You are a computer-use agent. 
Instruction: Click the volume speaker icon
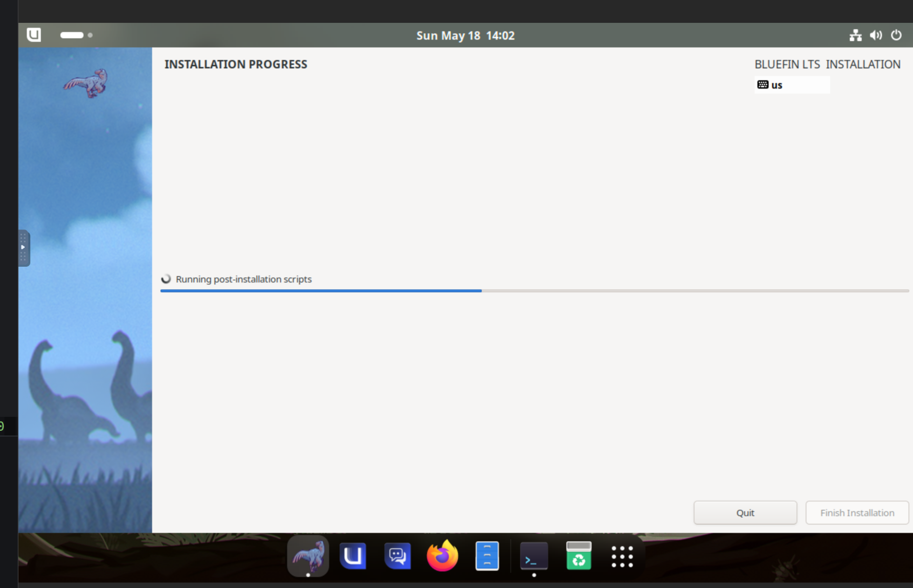tap(876, 35)
